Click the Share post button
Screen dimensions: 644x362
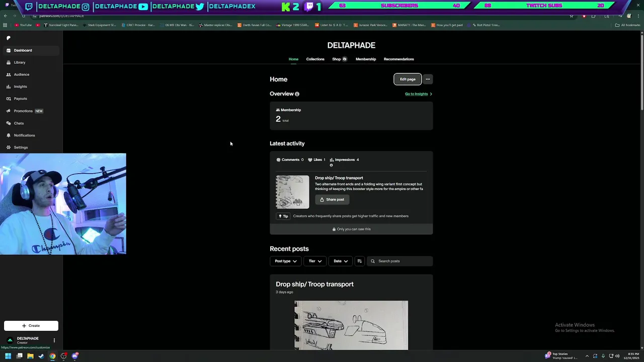[332, 200]
